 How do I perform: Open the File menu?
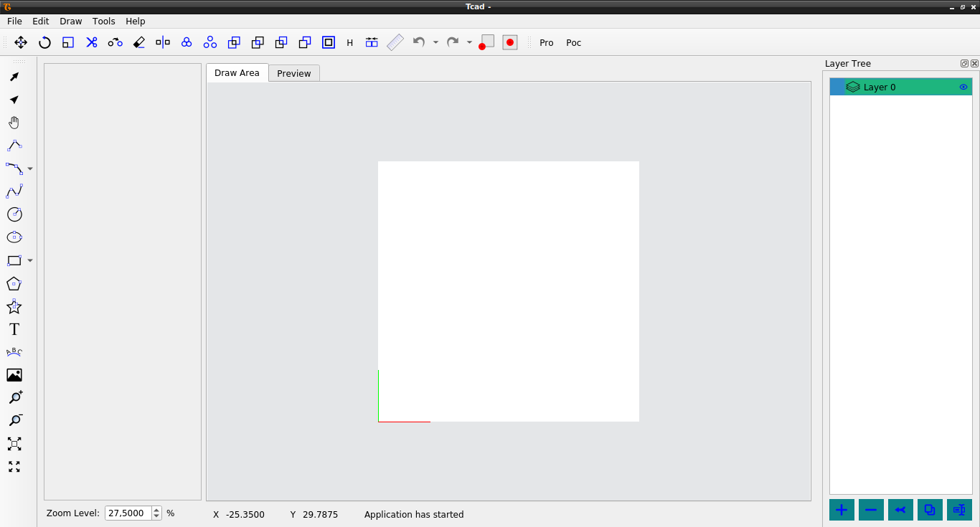point(14,22)
